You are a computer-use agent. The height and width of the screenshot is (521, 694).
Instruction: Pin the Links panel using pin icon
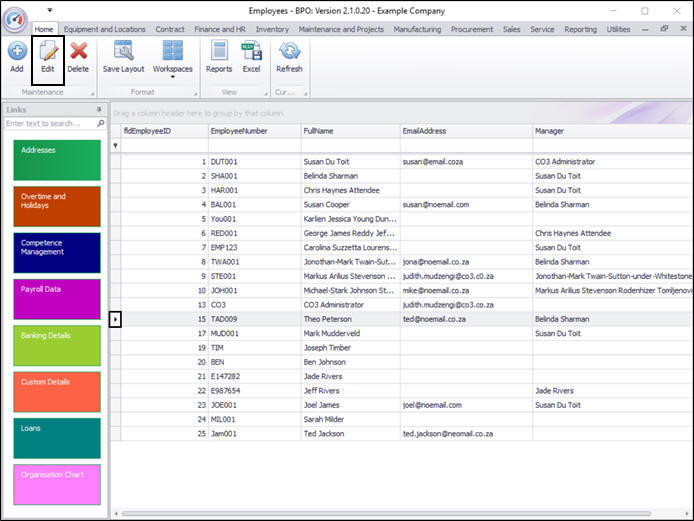(98, 109)
